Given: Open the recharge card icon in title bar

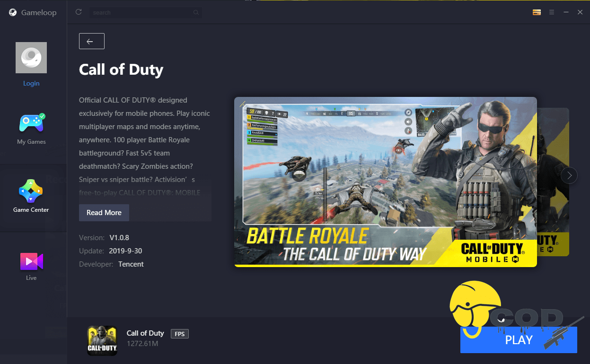Looking at the screenshot, I should tap(537, 12).
